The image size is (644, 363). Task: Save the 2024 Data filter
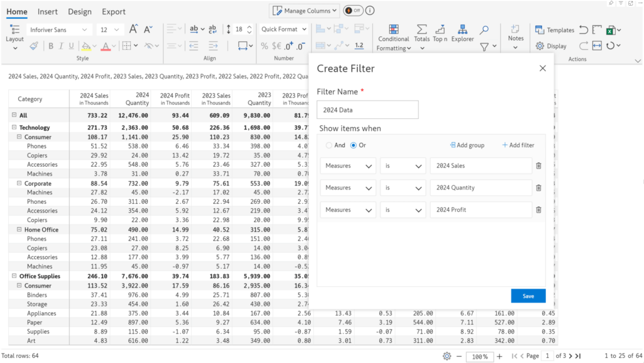528,295
